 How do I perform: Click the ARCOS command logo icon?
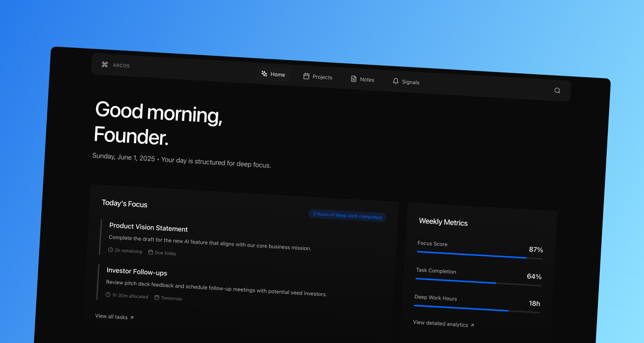tap(105, 65)
